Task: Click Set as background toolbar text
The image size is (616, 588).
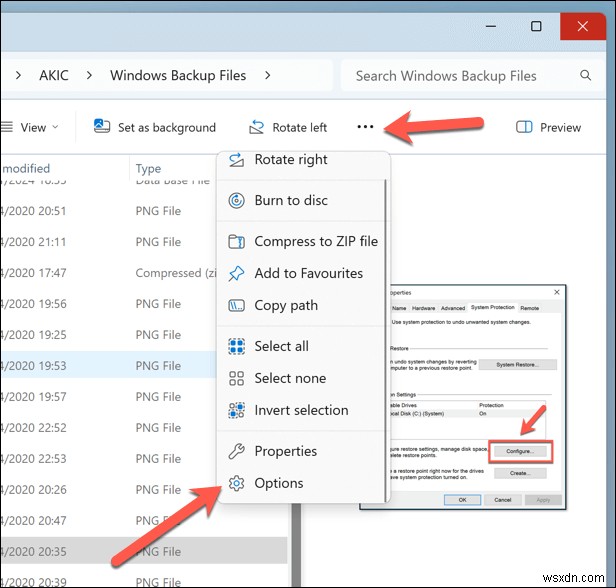Action: click(x=167, y=127)
